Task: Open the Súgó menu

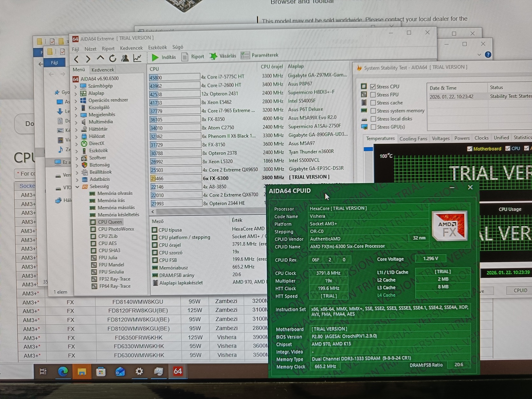Action: click(x=178, y=47)
